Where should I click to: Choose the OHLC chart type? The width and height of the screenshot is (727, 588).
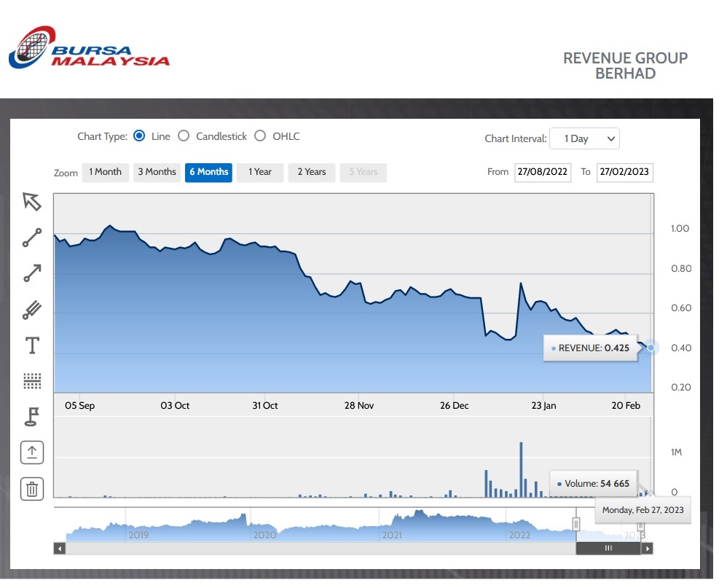click(x=260, y=136)
